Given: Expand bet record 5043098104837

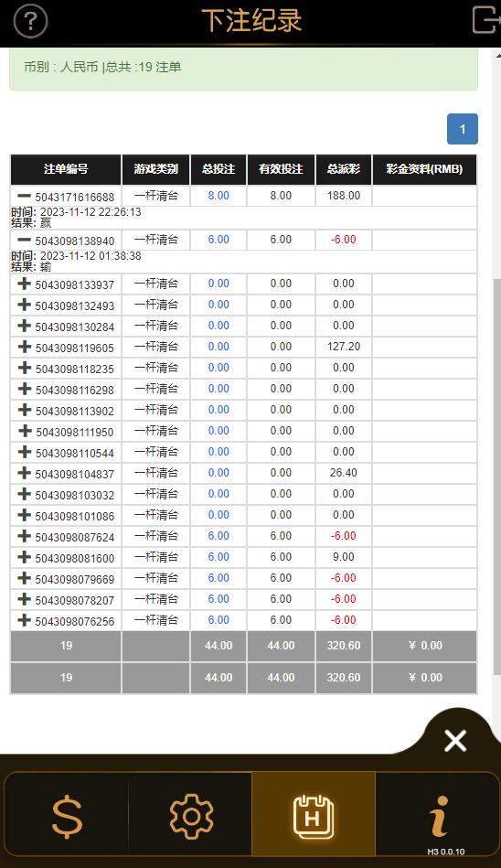Looking at the screenshot, I should tap(24, 473).
